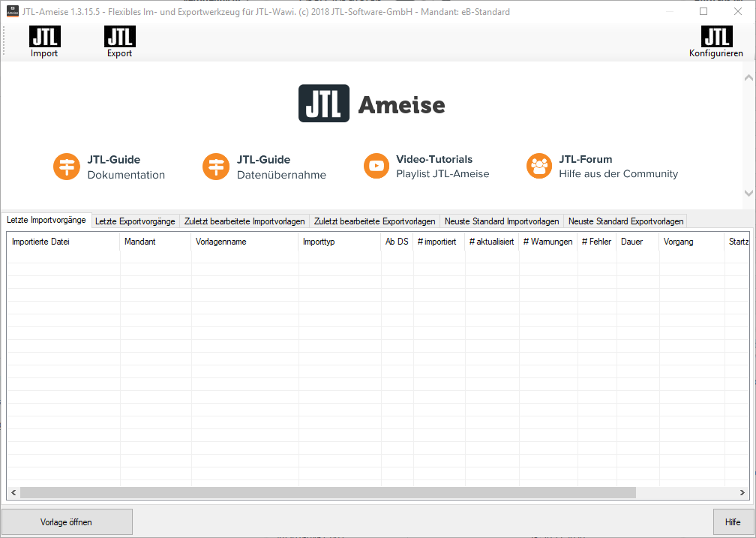Click the Video-Tutorials play icon
The image size is (756, 538).
(376, 167)
